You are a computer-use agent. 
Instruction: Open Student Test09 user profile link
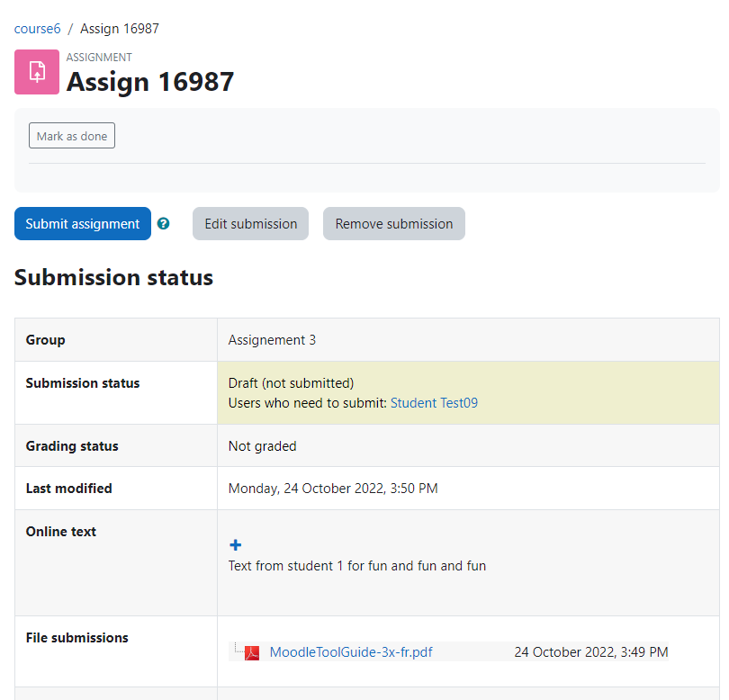click(x=434, y=403)
